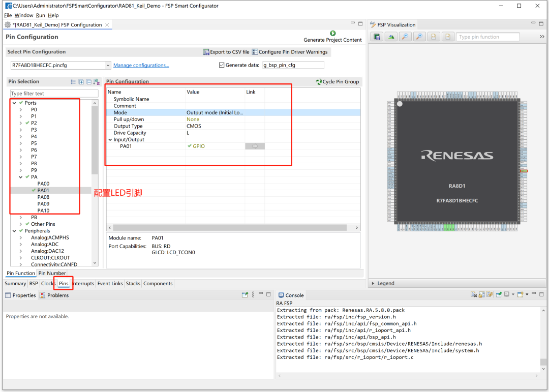The height and width of the screenshot is (392, 549).
Task: Click Cycle Pin Group
Action: pyautogui.click(x=337, y=81)
